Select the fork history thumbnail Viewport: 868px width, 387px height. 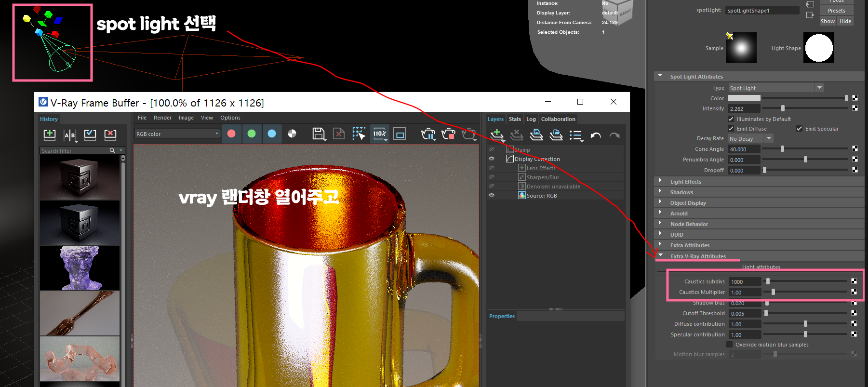point(80,313)
